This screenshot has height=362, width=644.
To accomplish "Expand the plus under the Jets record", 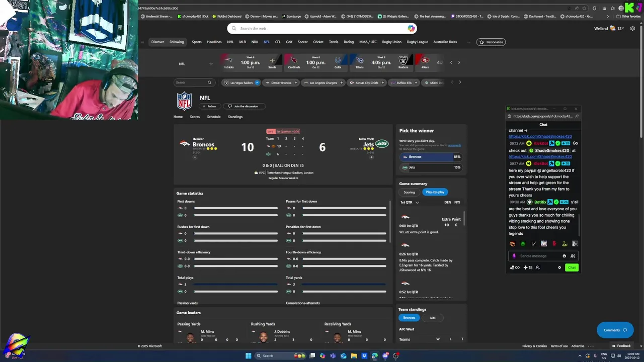I will 371,157.
